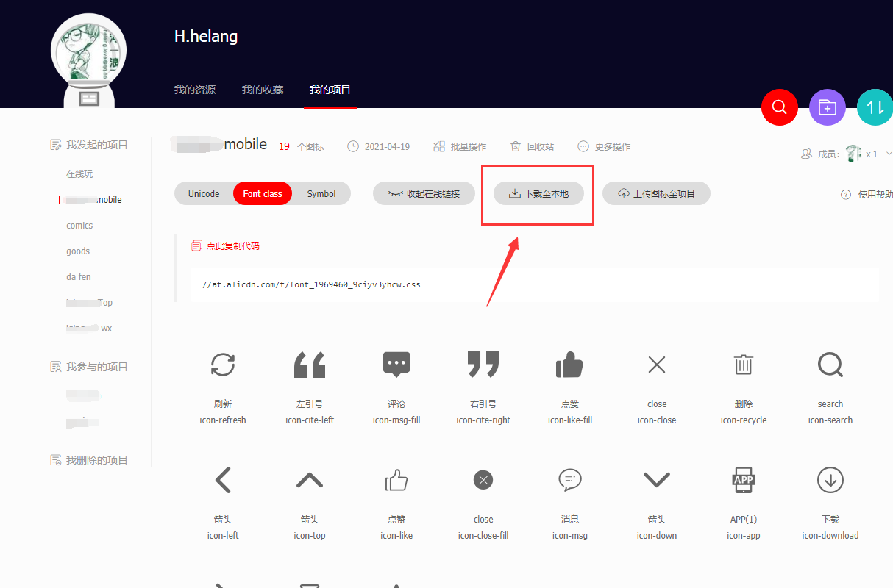Open the red search icon in the header
This screenshot has height=588, width=893.
pyautogui.click(x=780, y=107)
